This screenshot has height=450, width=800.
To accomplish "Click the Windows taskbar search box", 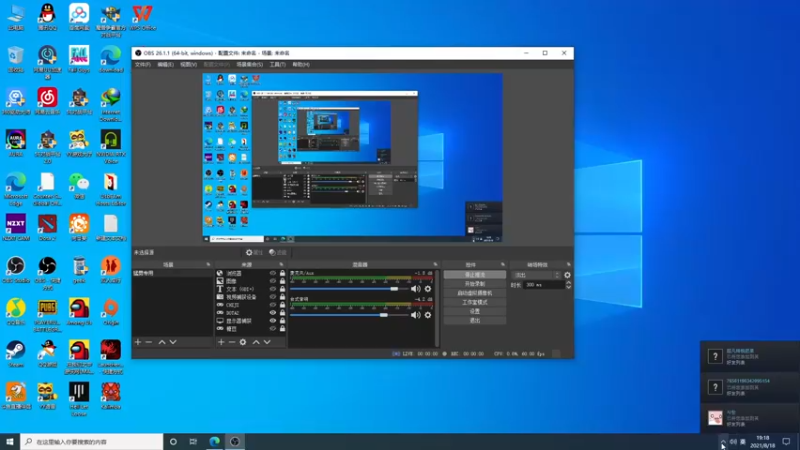I will (92, 441).
